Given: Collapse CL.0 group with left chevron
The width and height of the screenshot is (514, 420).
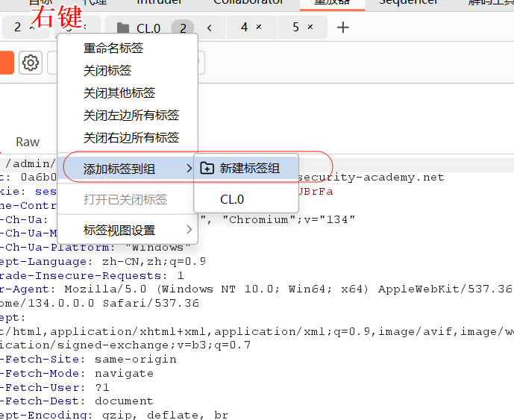Looking at the screenshot, I should 210,28.
